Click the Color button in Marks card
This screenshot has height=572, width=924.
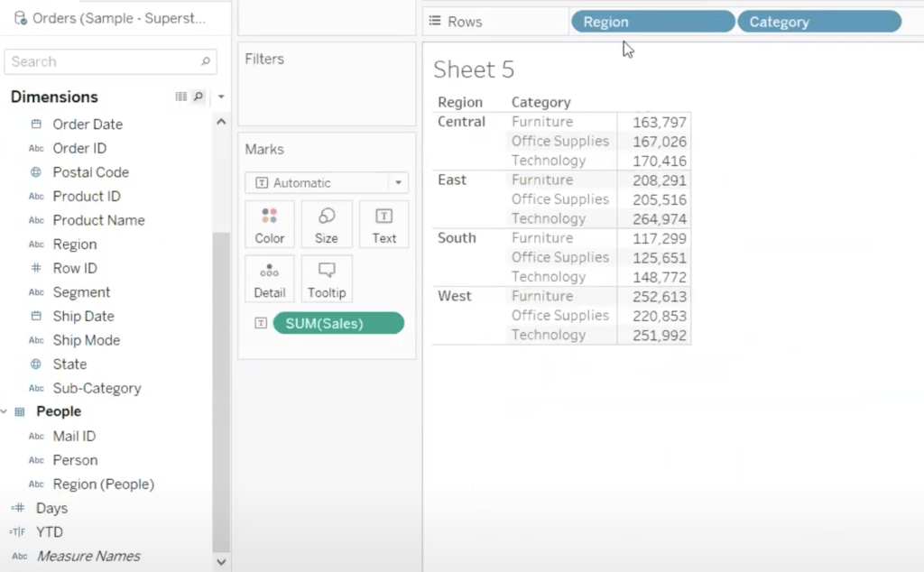[269, 224]
